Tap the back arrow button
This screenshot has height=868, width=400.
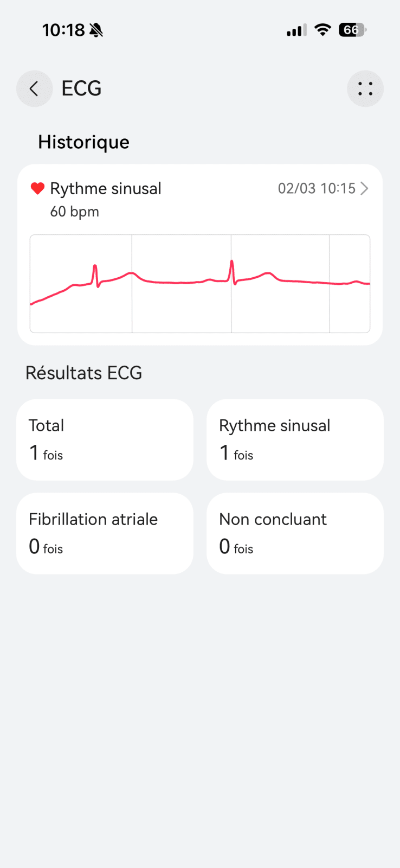coord(34,88)
